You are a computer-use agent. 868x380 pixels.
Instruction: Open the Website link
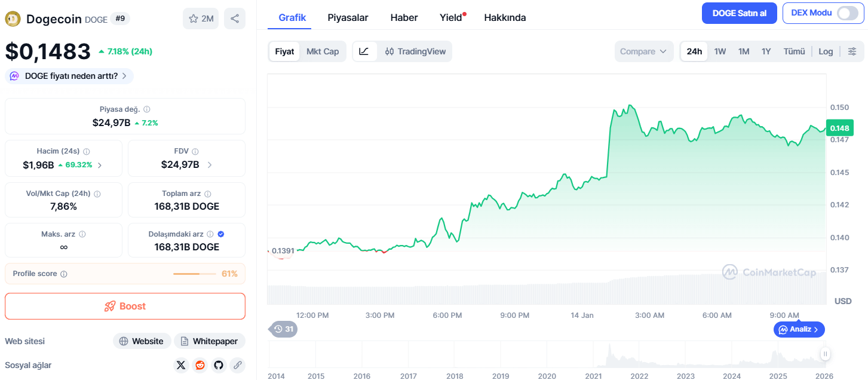[142, 341]
